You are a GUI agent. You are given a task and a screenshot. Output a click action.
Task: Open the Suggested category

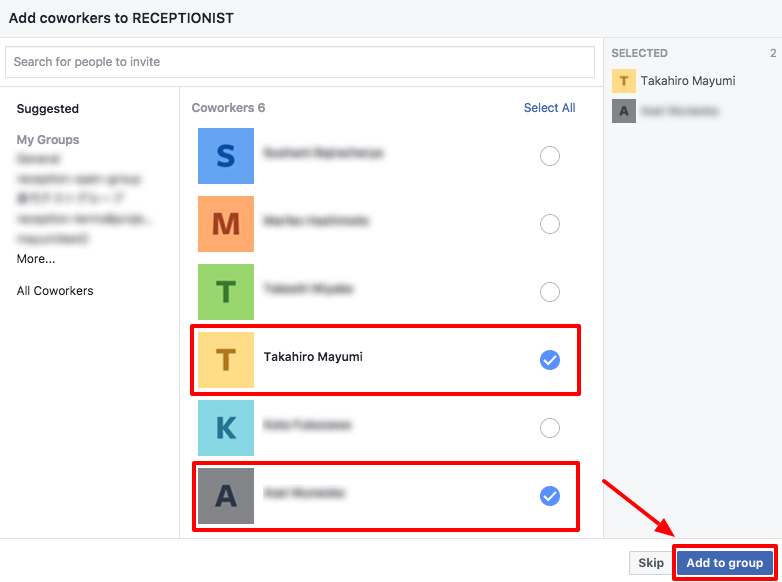click(48, 109)
